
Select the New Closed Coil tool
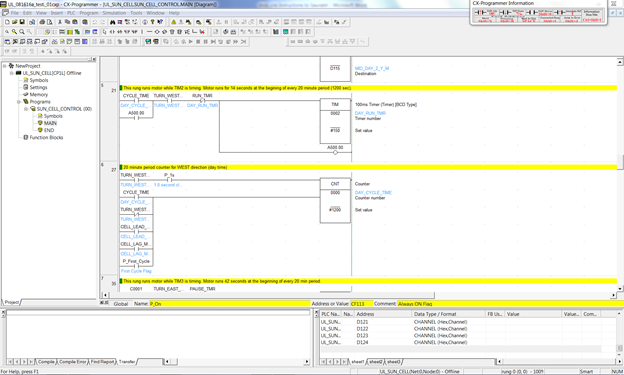point(164,32)
